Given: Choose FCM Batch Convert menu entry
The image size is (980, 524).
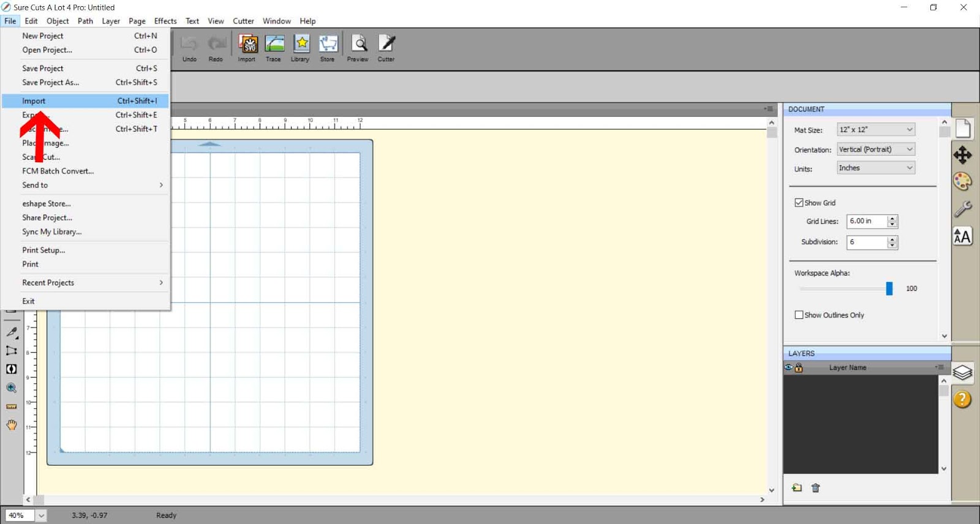Looking at the screenshot, I should 85,171.
